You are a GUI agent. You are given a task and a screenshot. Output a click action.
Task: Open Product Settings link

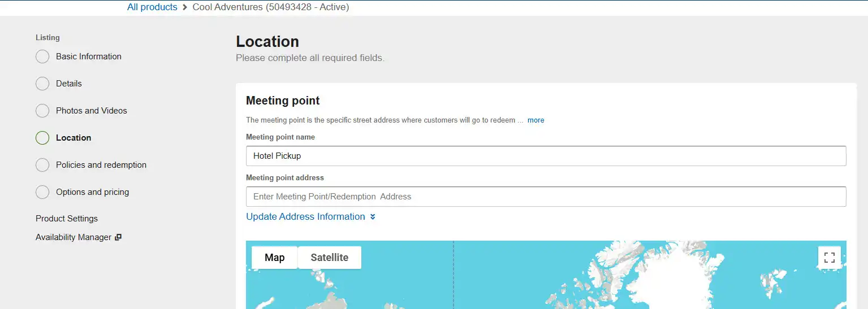(x=67, y=219)
